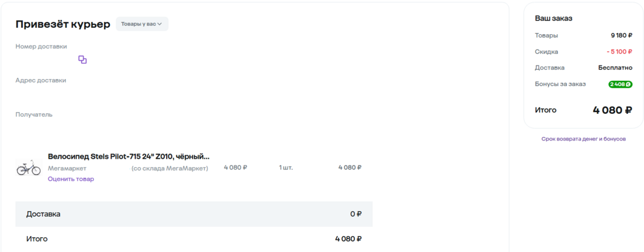
Task: Open the Велосипед Stels Pilot-715 product title
Action: [x=129, y=156]
